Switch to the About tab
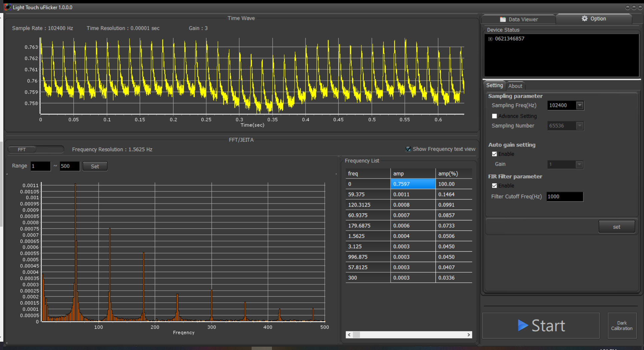 tap(515, 86)
